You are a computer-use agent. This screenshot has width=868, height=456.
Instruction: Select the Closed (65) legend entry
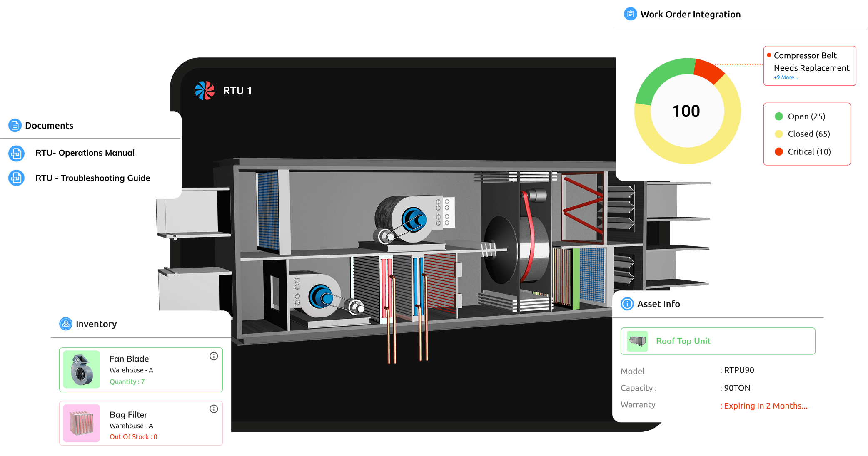tap(808, 134)
